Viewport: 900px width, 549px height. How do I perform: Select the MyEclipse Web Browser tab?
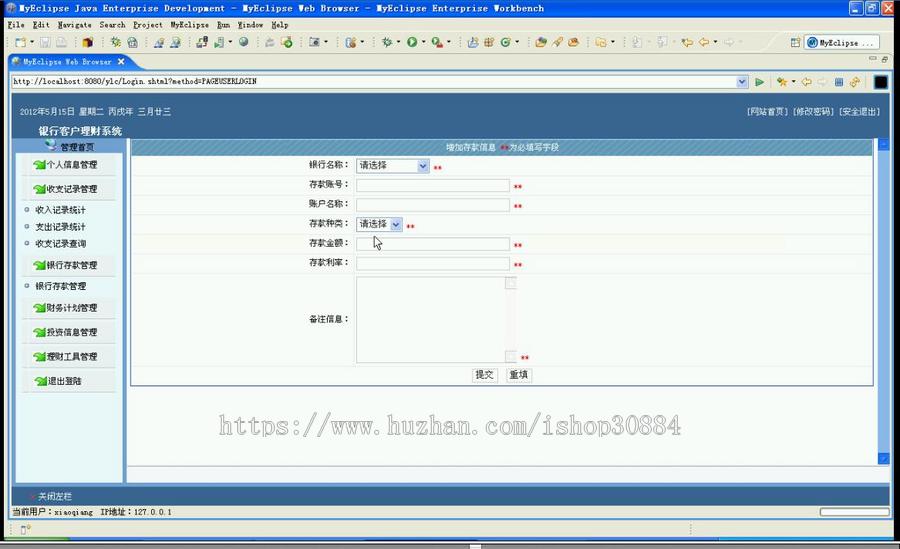(67, 61)
